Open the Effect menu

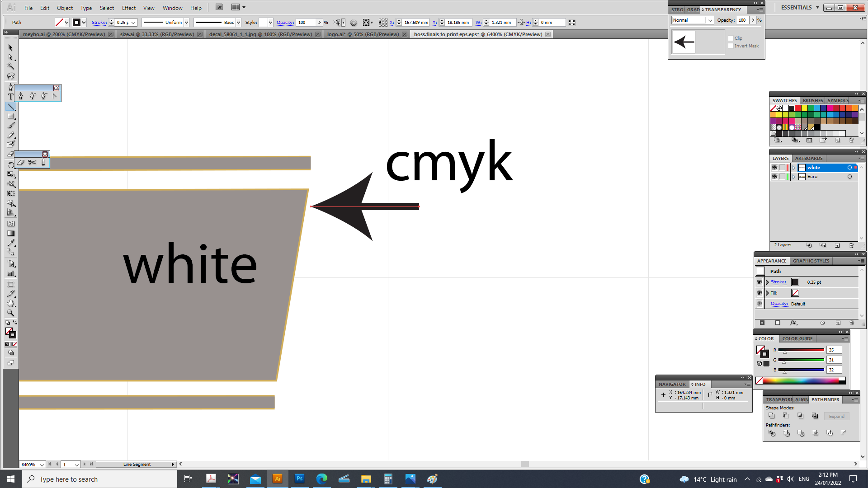pos(129,8)
